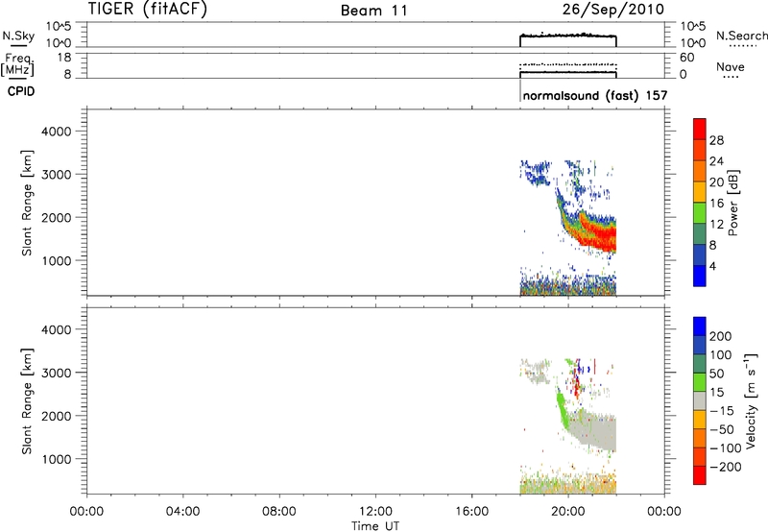
Task: Click the red high-power echo band in the power plot
Action: pyautogui.click(x=600, y=236)
